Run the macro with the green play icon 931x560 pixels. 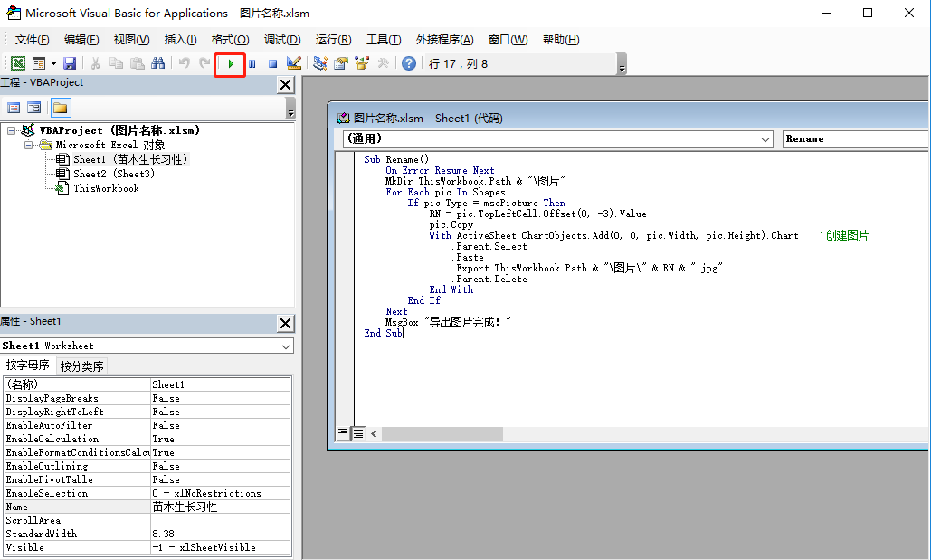[231, 63]
